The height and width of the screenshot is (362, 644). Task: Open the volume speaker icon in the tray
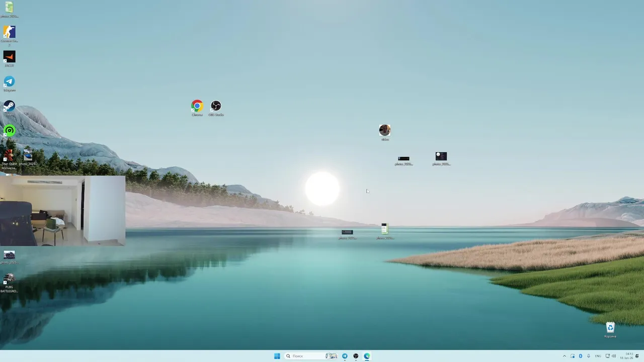pos(614,356)
